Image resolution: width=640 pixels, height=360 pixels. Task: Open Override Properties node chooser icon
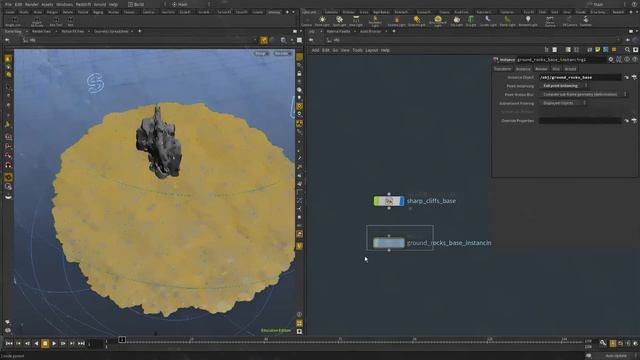point(634,121)
